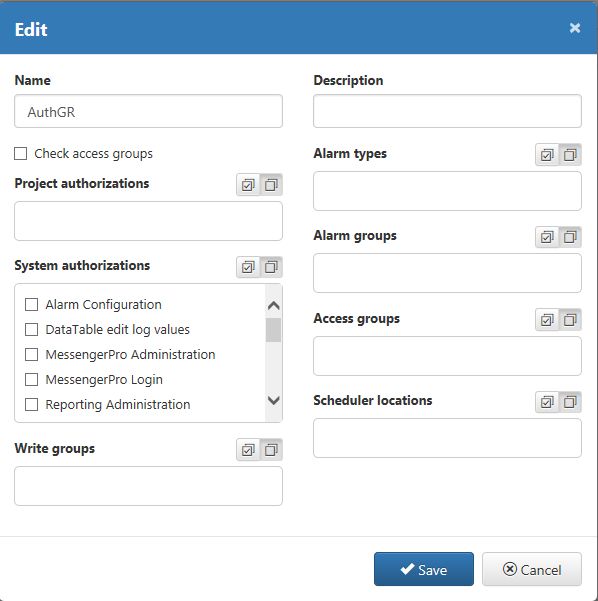Image resolution: width=598 pixels, height=601 pixels.
Task: Select all Access groups icon
Action: (x=547, y=320)
